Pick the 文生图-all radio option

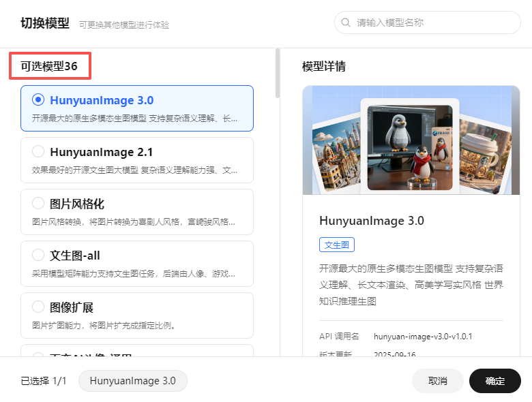(x=39, y=256)
